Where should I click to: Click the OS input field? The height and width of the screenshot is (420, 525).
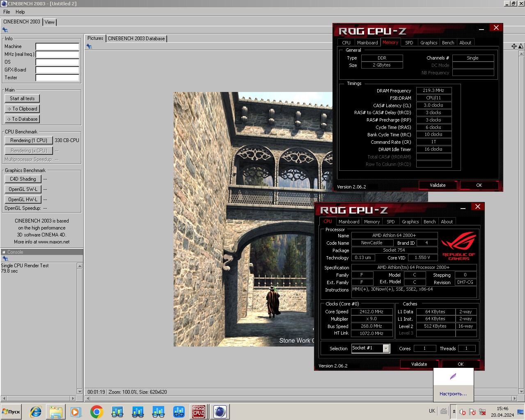tap(57, 62)
